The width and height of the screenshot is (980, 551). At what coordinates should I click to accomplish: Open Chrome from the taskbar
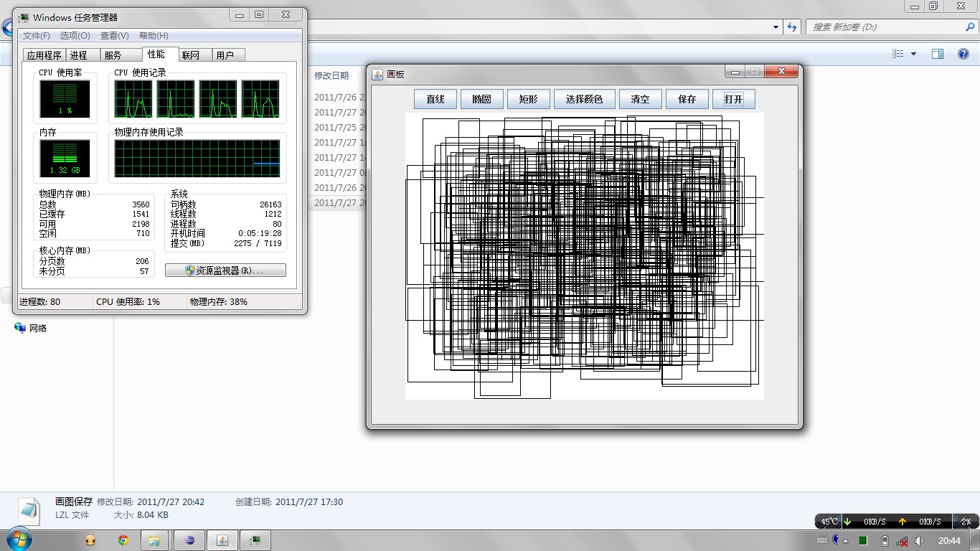tap(123, 540)
